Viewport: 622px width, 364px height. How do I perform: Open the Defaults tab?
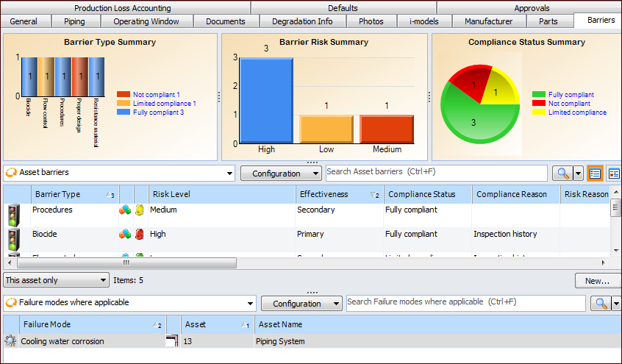(x=343, y=8)
